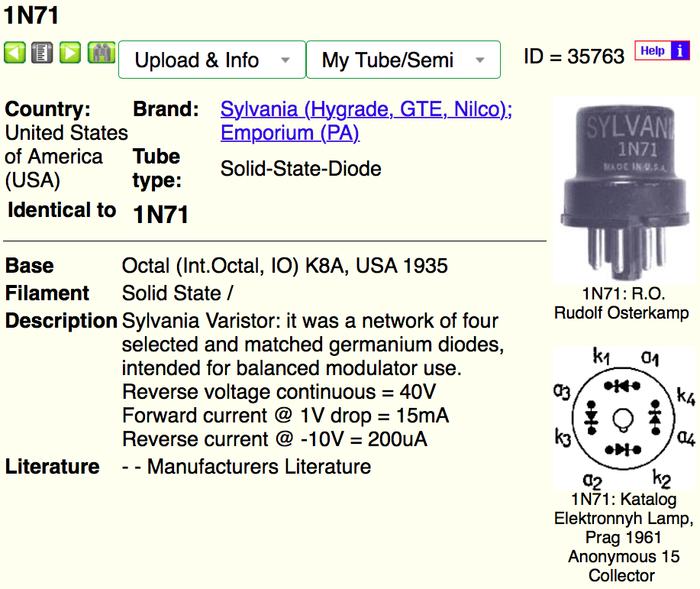Open the Sylvania (Hygrade, GTE, Nilco) link

point(366,109)
